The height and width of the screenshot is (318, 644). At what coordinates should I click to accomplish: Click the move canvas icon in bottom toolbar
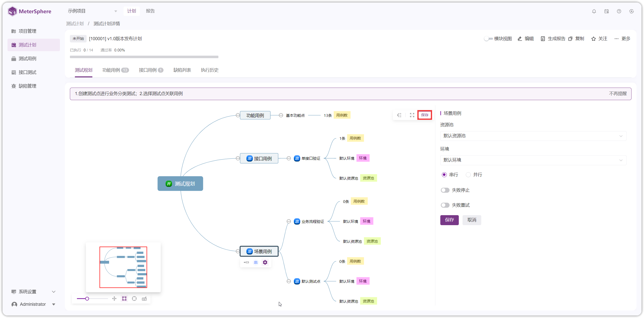pyautogui.click(x=114, y=299)
